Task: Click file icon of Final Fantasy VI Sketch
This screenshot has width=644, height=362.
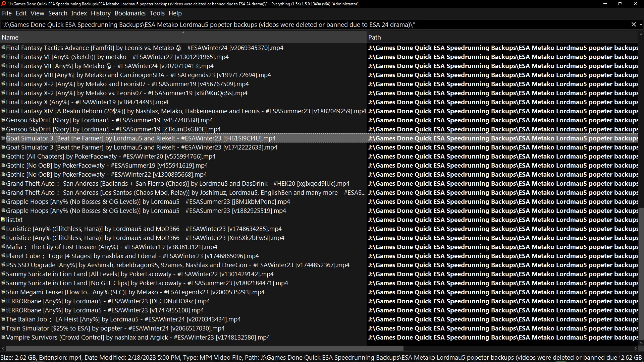Action: point(3,57)
